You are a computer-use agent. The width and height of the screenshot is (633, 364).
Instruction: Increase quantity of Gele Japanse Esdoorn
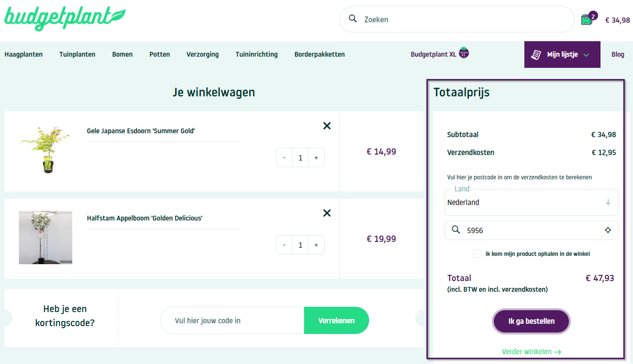[x=316, y=158]
